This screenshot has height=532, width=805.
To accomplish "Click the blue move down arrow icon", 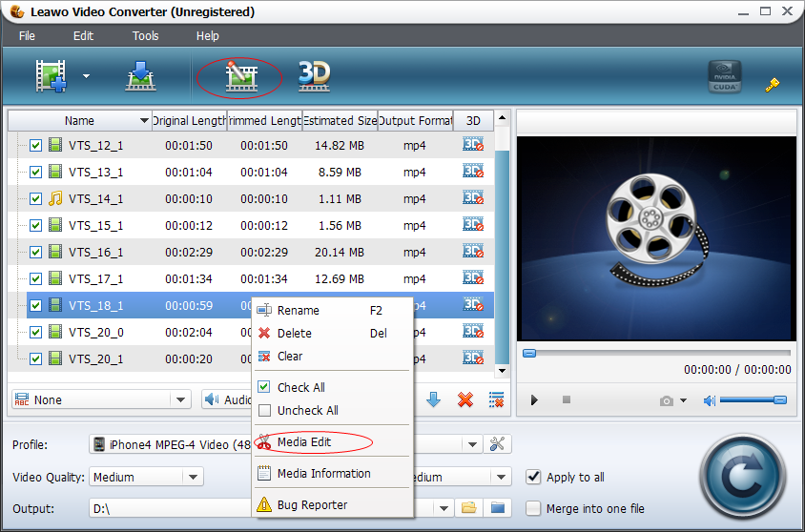I will pos(433,399).
